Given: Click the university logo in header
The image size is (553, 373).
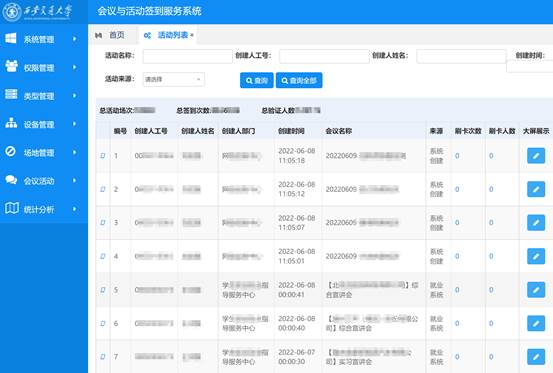Looking at the screenshot, I should coord(37,11).
